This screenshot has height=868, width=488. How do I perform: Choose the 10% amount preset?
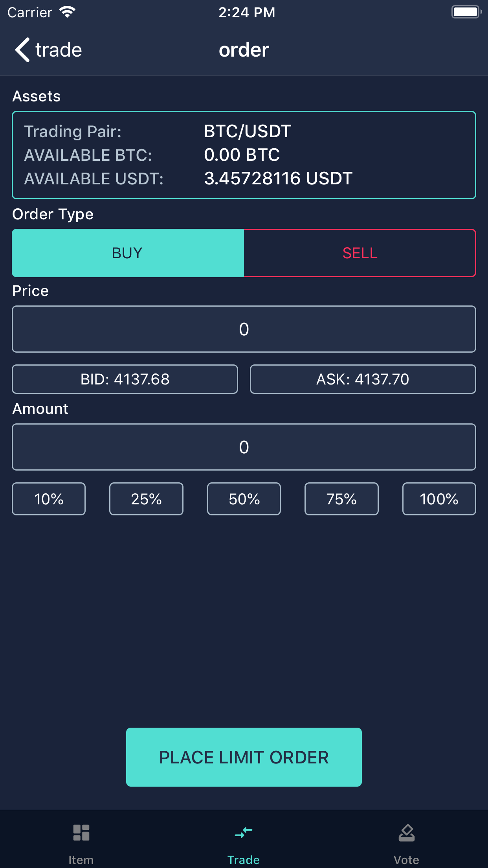pyautogui.click(x=49, y=499)
